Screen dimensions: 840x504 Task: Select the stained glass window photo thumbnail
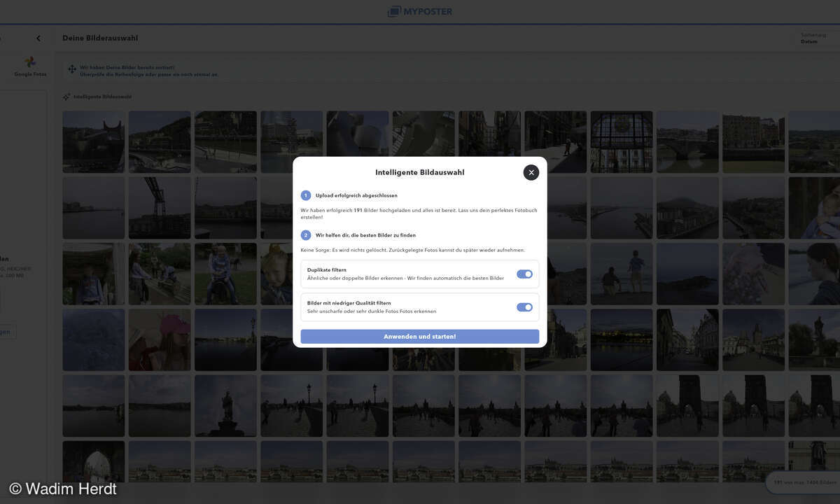coord(621,141)
